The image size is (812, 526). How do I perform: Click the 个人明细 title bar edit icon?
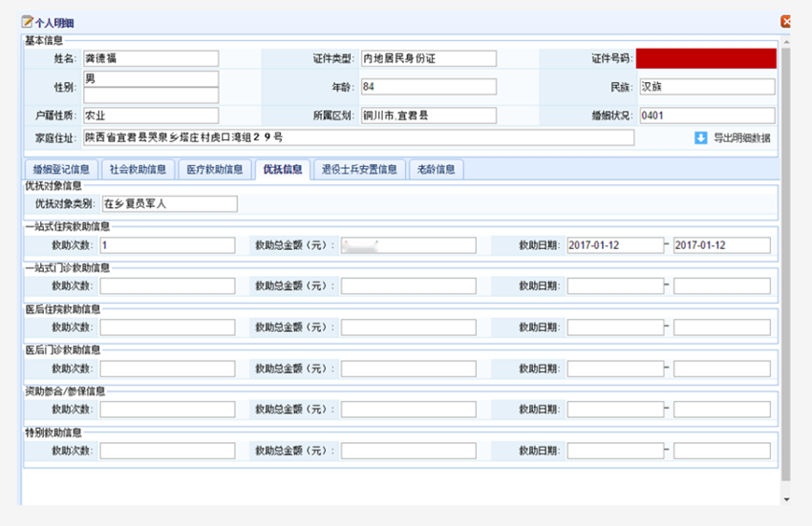27,21
